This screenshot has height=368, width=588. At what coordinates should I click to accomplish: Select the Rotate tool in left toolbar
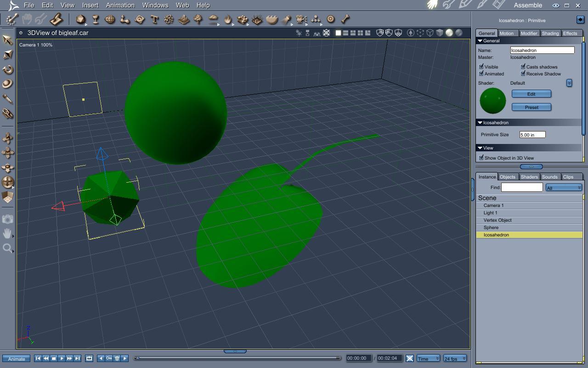click(x=7, y=69)
